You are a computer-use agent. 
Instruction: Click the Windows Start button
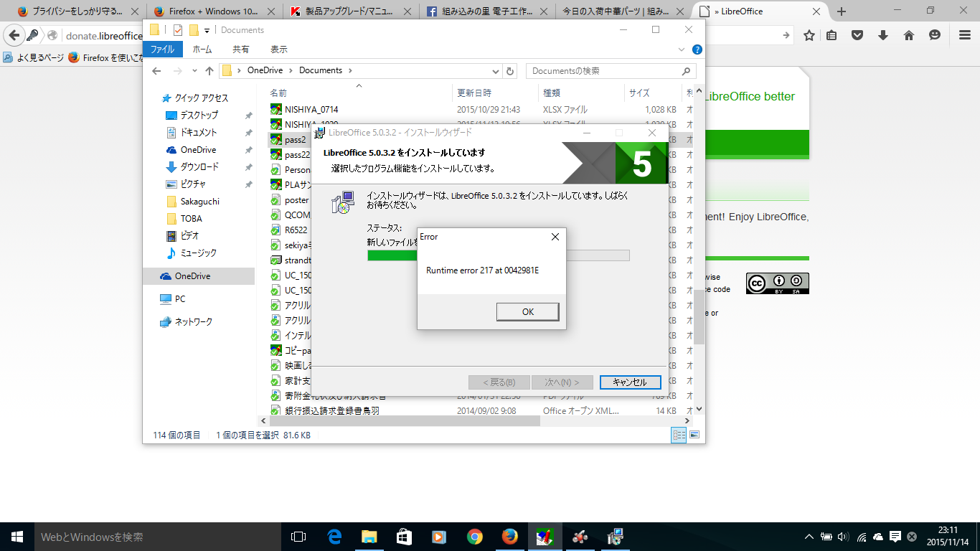[x=17, y=537]
